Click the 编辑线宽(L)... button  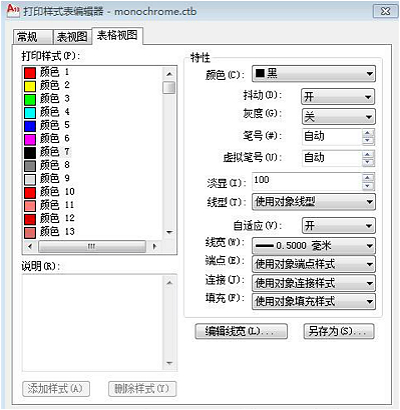click(241, 331)
